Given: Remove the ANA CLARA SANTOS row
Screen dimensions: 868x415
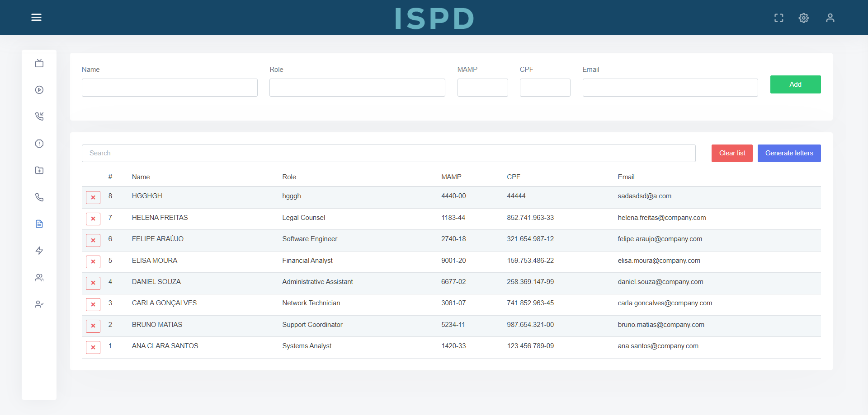Looking at the screenshot, I should click(x=93, y=347).
